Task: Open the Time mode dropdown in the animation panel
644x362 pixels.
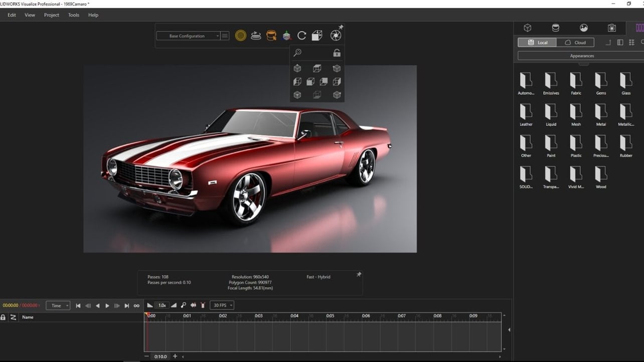Action: tap(58, 305)
